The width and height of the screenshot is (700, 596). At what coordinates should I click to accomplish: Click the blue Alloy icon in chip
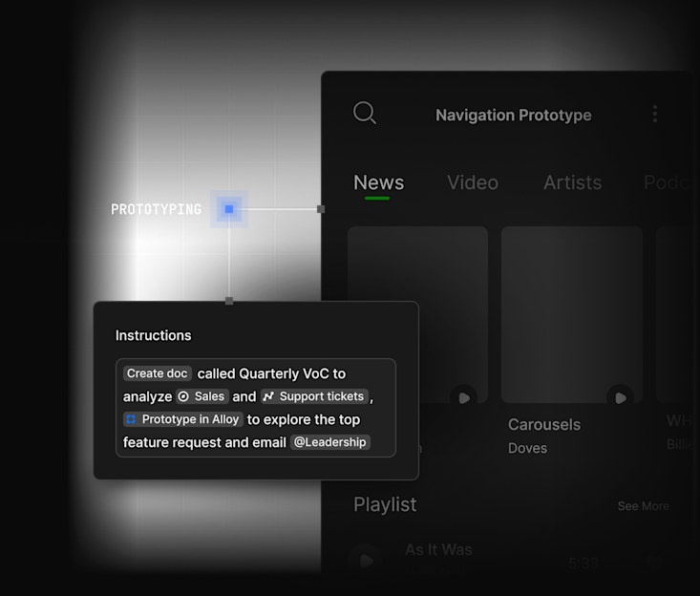click(x=131, y=419)
